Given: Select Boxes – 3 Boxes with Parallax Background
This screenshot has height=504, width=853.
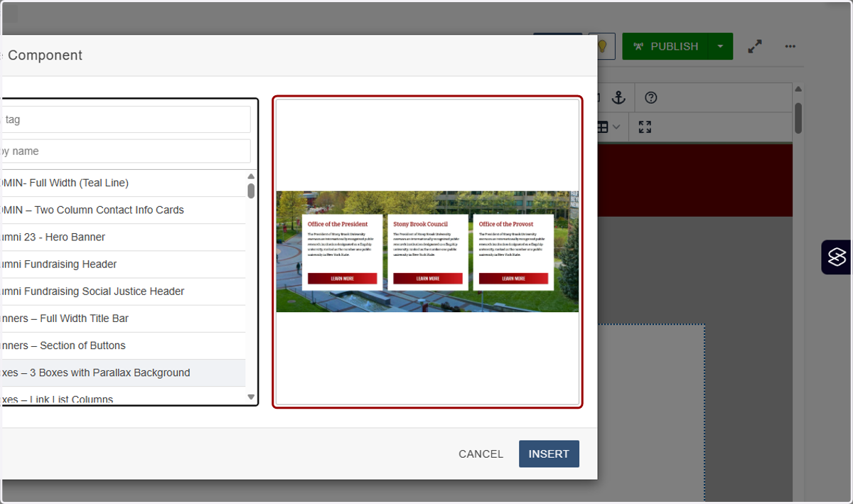Looking at the screenshot, I should [122, 372].
